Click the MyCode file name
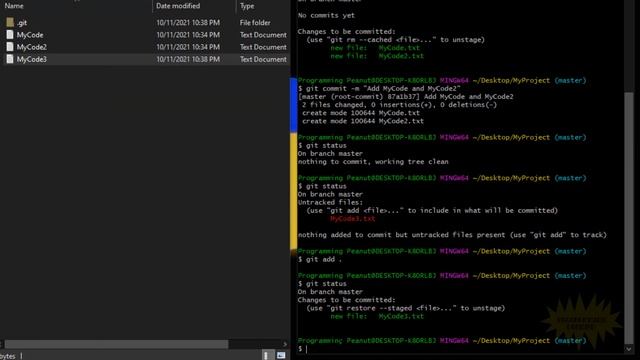The width and height of the screenshot is (640, 360). point(30,35)
